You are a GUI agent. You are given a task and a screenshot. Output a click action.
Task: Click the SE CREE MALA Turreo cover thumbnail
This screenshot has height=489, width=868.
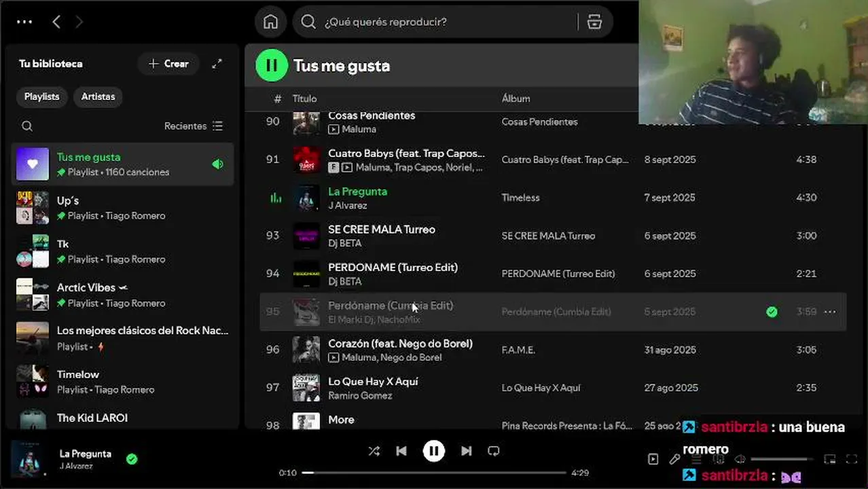[x=306, y=236]
